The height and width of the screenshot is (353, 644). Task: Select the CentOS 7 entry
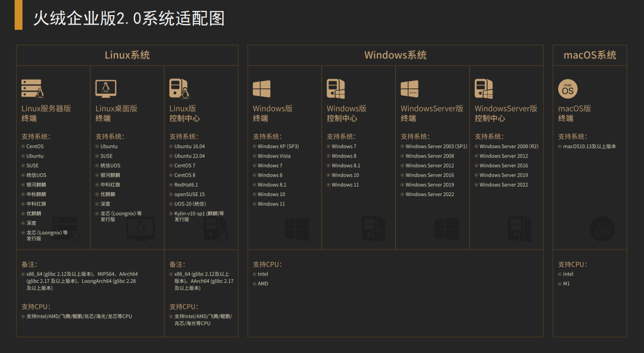click(185, 166)
